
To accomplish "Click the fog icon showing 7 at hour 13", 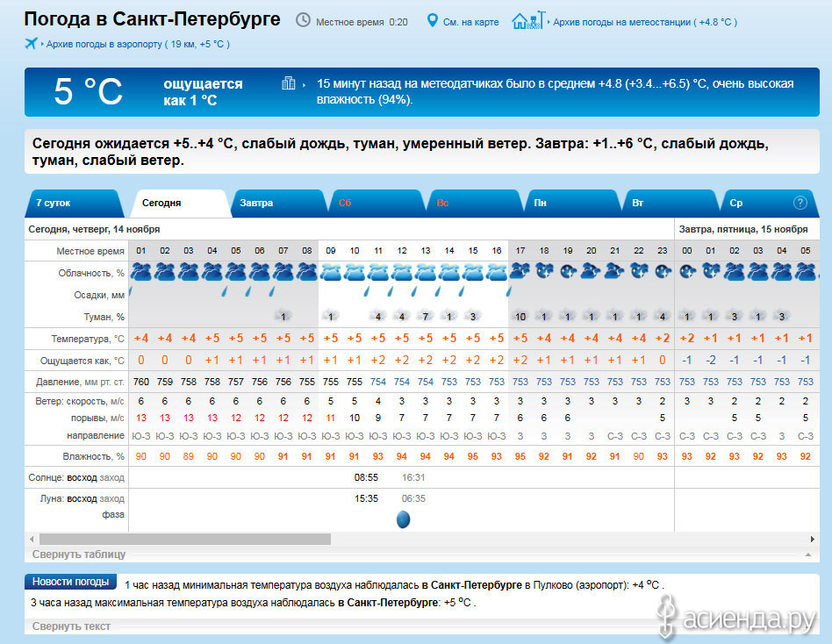I will [426, 316].
